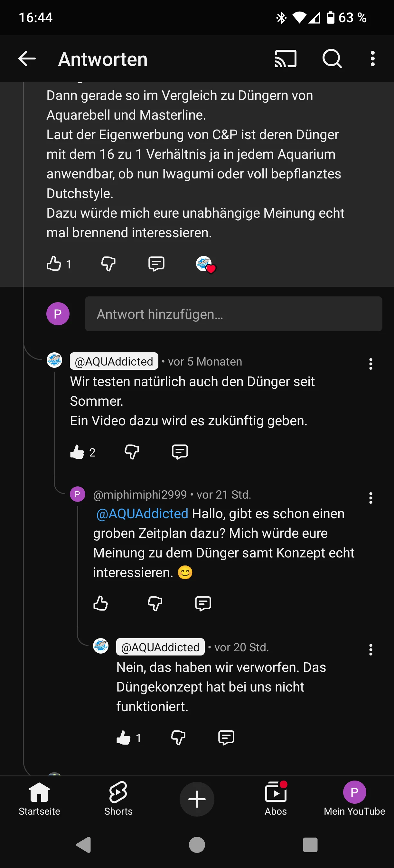Open the Abos subscriptions tab
The image size is (394, 868).
(x=276, y=799)
